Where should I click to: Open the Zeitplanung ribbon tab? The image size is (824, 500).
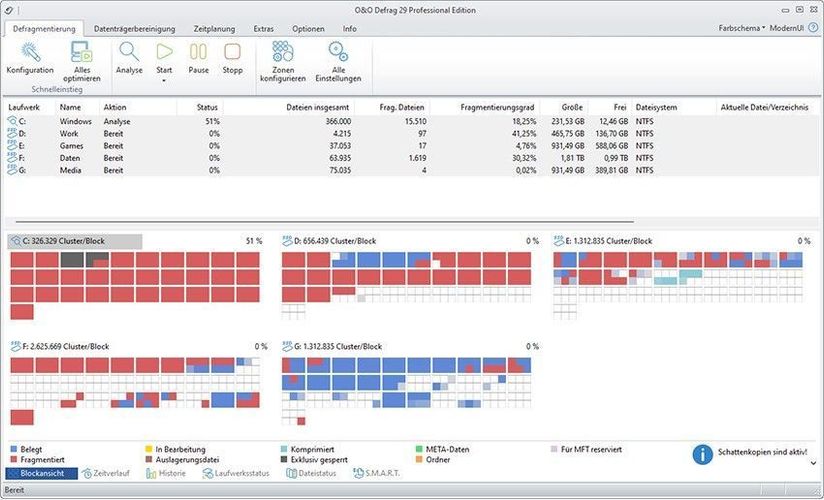[x=214, y=29]
